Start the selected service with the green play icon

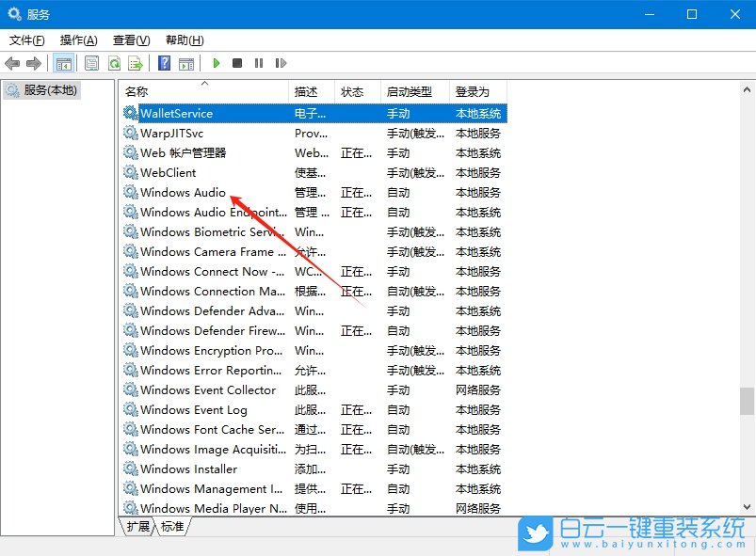point(217,63)
